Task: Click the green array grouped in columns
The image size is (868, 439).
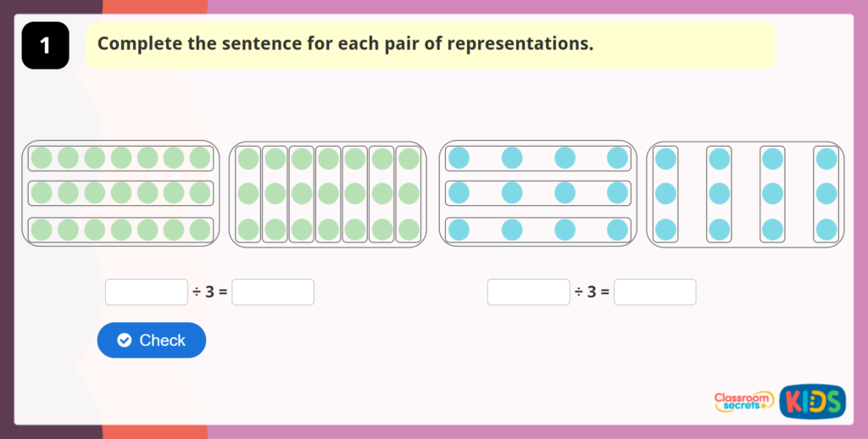Action: point(328,194)
